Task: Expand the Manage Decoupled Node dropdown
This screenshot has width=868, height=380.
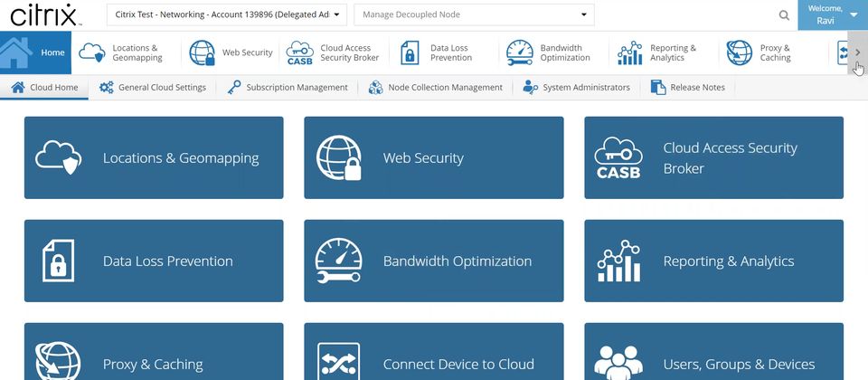Action: pos(474,15)
